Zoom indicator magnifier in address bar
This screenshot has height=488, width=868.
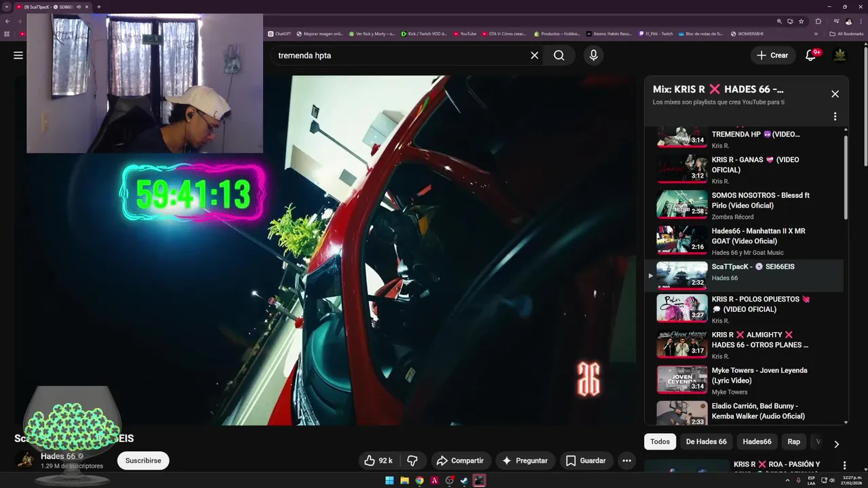tap(779, 21)
